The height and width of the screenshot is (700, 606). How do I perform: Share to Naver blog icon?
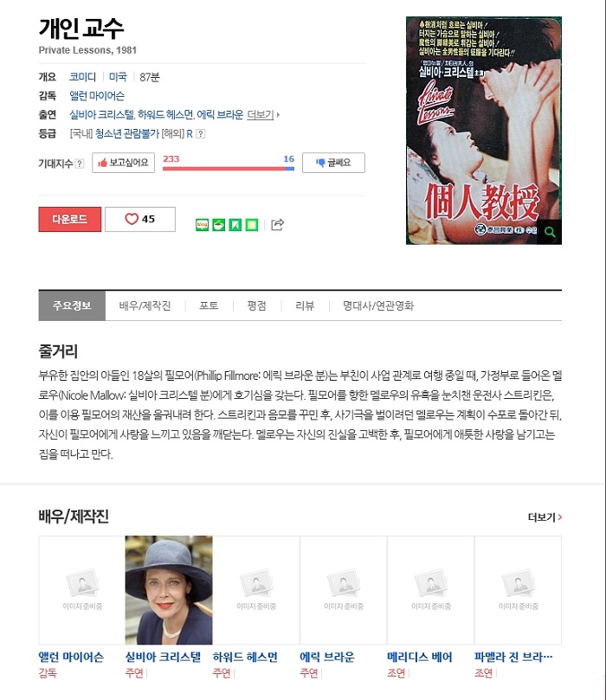click(203, 225)
